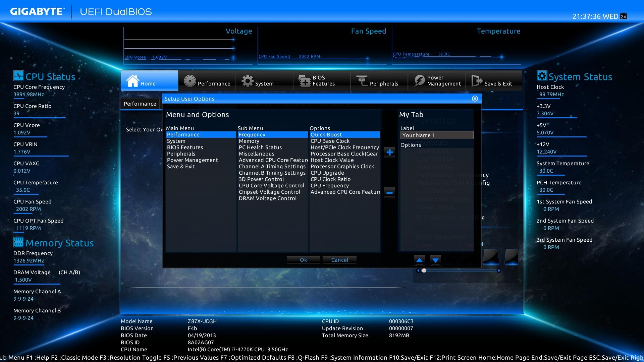The image size is (644, 362).
Task: Click the Home house icon
Action: point(132,81)
